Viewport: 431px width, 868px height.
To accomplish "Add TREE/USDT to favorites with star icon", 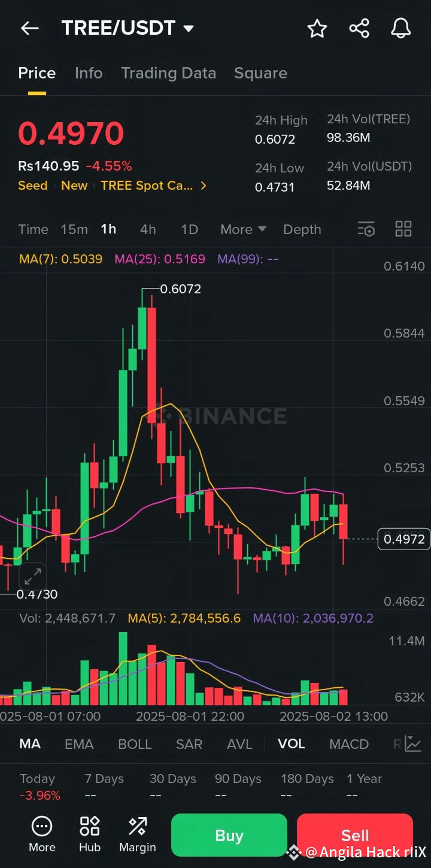I will click(317, 28).
